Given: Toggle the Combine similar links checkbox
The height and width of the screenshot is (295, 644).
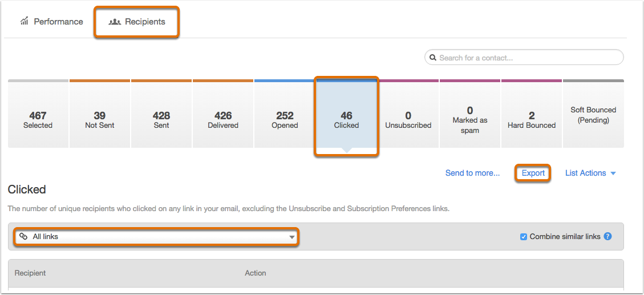Looking at the screenshot, I should pos(524,237).
